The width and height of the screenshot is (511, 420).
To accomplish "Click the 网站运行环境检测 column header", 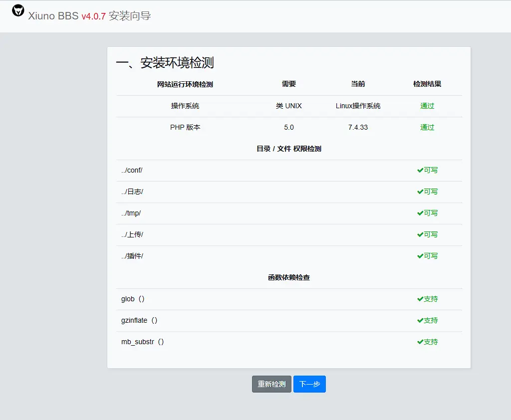I will [x=185, y=84].
